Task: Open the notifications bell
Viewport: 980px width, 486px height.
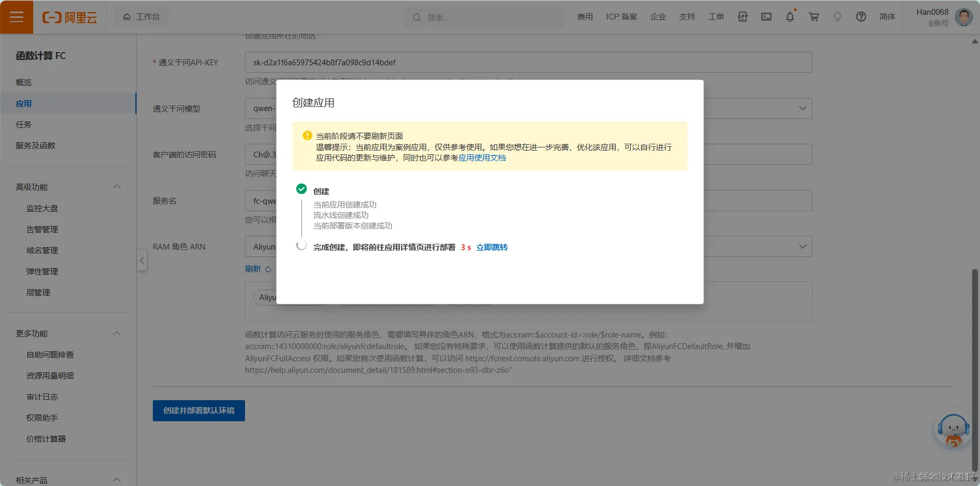Action: coord(790,16)
